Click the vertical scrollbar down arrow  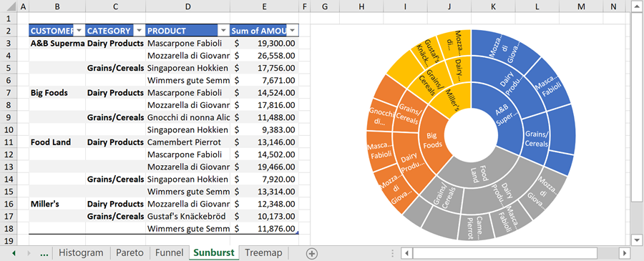[637, 240]
